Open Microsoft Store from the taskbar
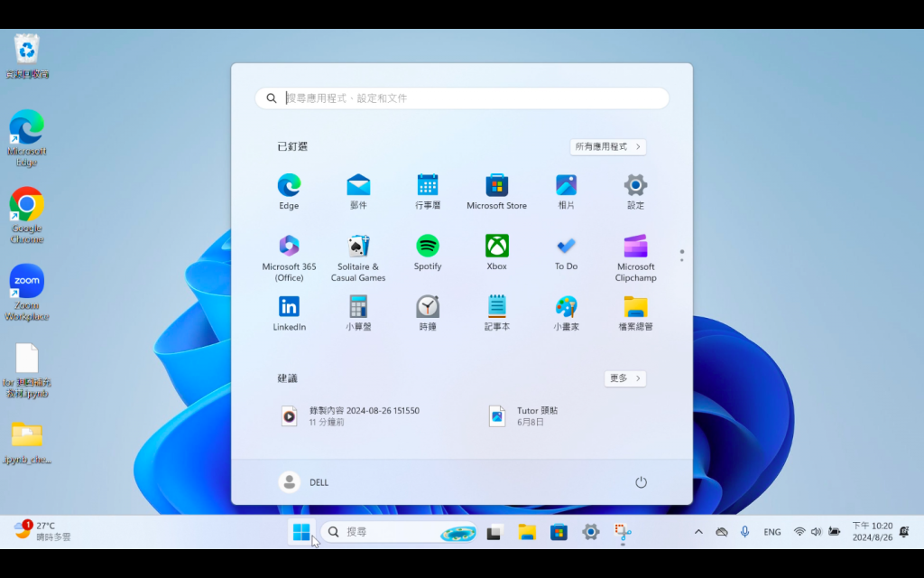Viewport: 924px width, 578px height. pyautogui.click(x=558, y=532)
